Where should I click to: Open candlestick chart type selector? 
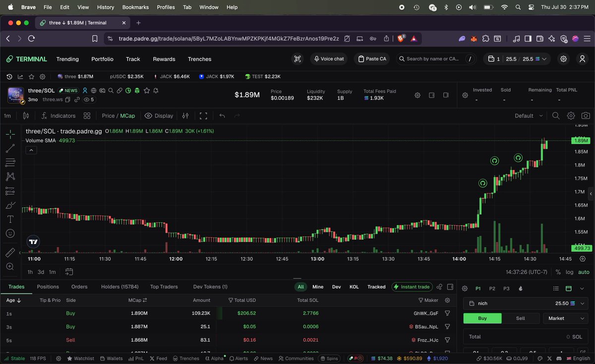click(26, 116)
